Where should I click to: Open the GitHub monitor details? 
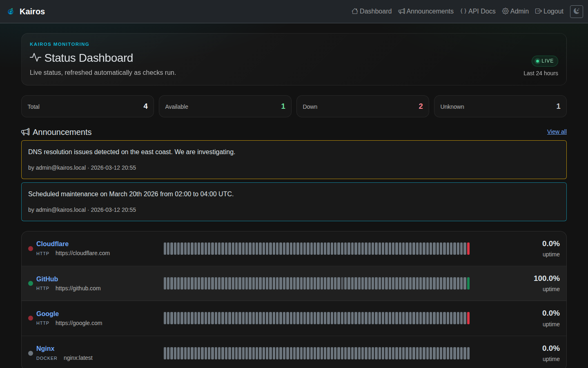47,279
